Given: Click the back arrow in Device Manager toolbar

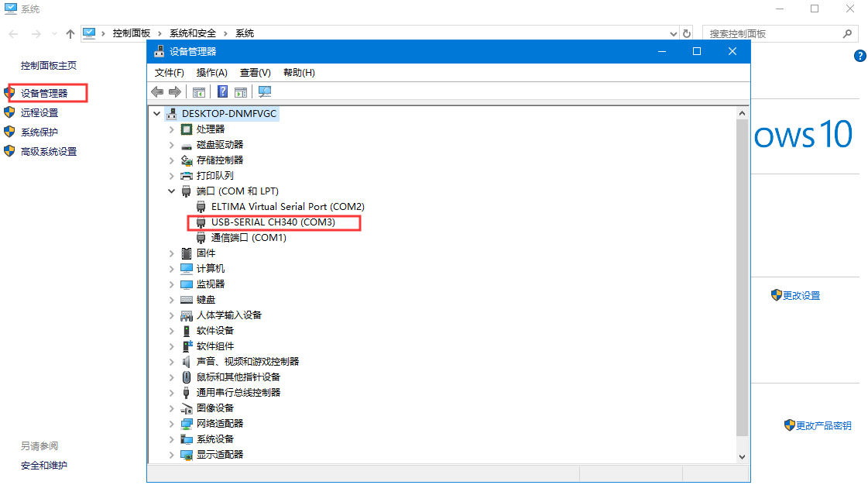Looking at the screenshot, I should [x=157, y=92].
